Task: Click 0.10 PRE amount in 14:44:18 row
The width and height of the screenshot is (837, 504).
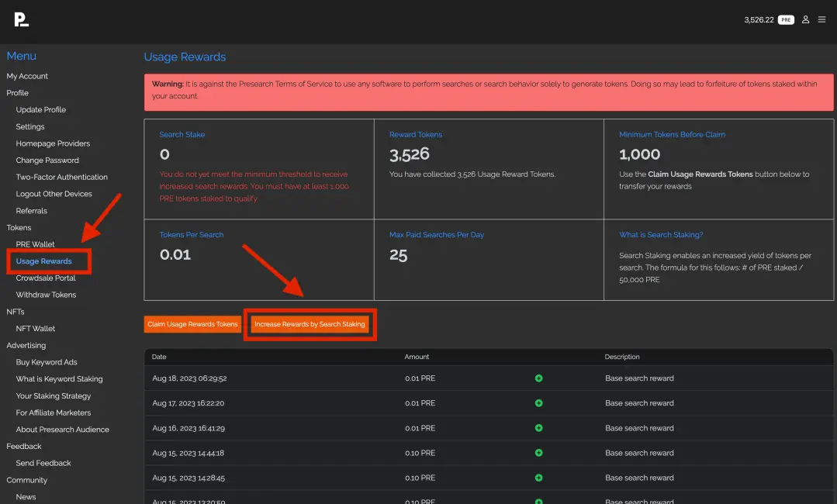Action: 420,454
